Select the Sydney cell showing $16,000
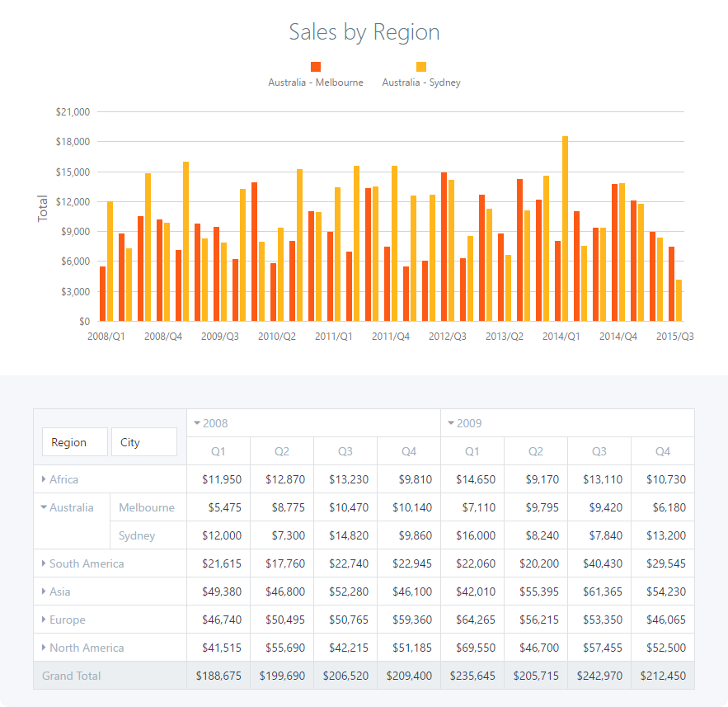The height and width of the screenshot is (707, 728). pyautogui.click(x=472, y=535)
